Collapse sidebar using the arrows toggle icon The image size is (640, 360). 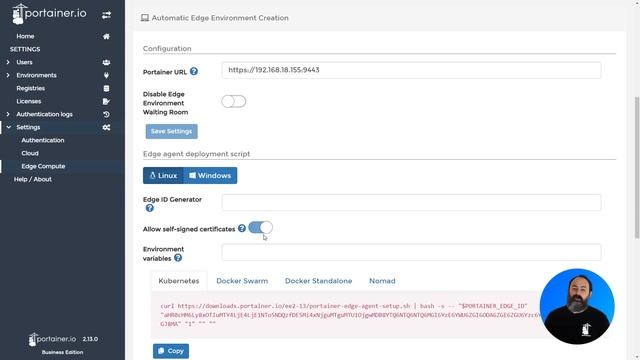106,15
